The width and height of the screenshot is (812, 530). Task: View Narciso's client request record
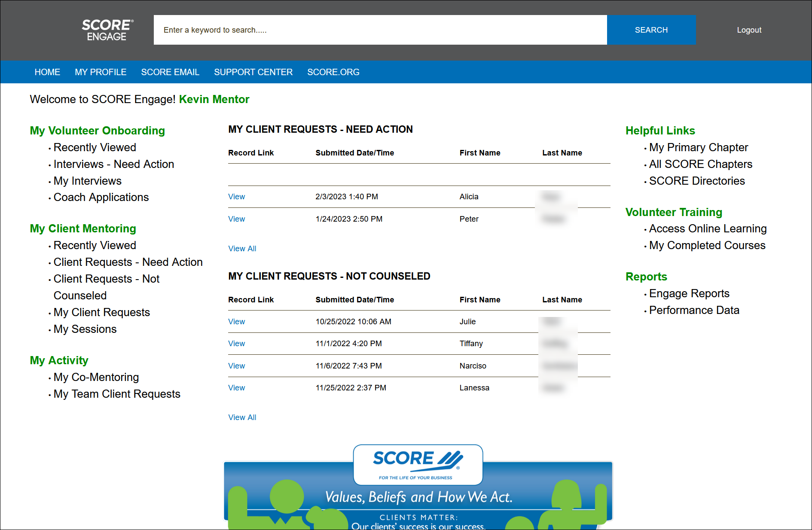pyautogui.click(x=236, y=366)
